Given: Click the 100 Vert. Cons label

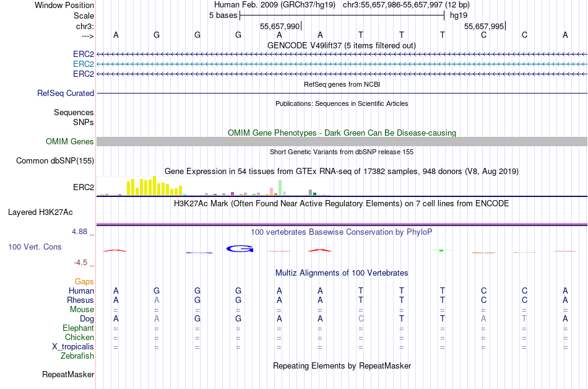Looking at the screenshot, I should 35,247.
